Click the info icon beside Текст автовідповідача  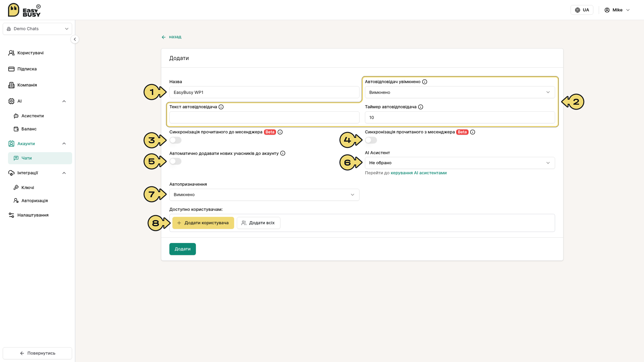(221, 107)
